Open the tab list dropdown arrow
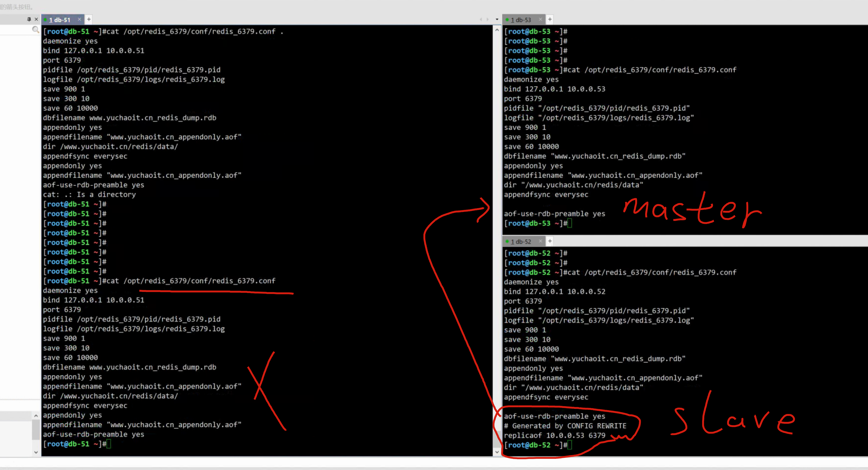 (497, 20)
